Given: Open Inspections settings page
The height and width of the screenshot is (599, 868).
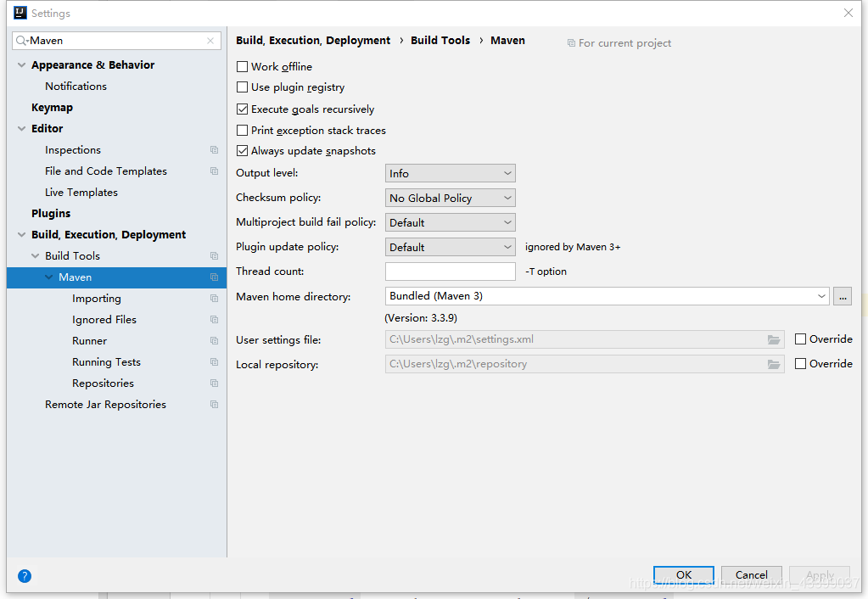Looking at the screenshot, I should [73, 150].
